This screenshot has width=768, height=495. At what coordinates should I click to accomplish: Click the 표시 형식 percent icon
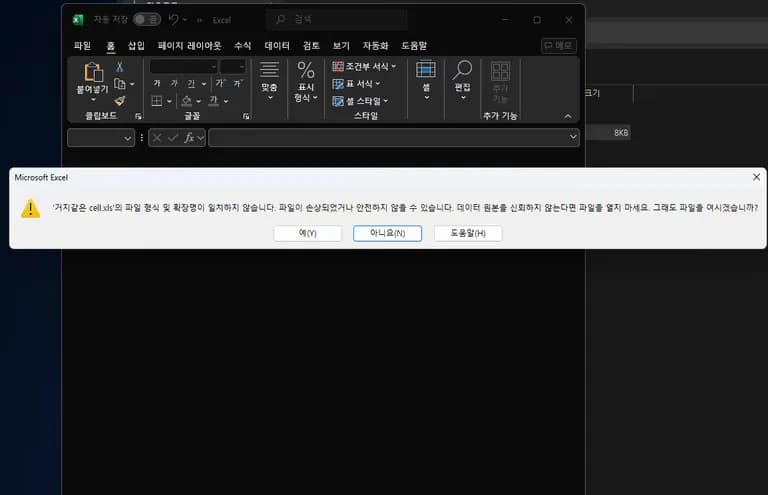[x=306, y=71]
